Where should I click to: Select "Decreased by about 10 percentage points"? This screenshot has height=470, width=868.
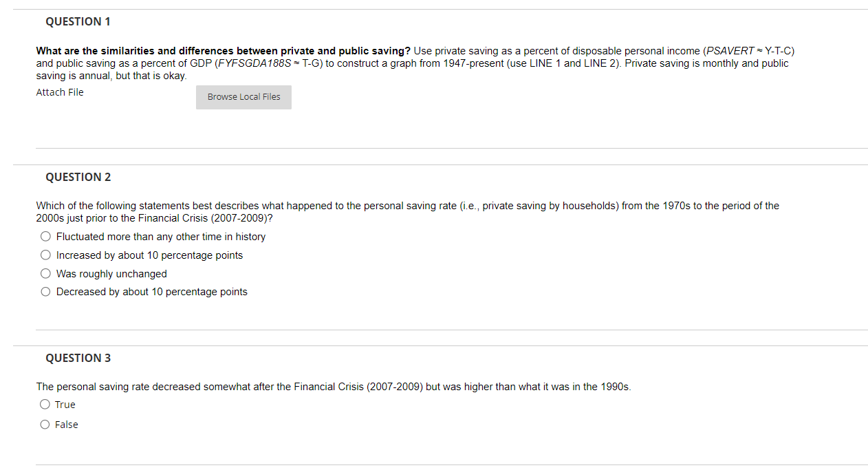pyautogui.click(x=45, y=291)
